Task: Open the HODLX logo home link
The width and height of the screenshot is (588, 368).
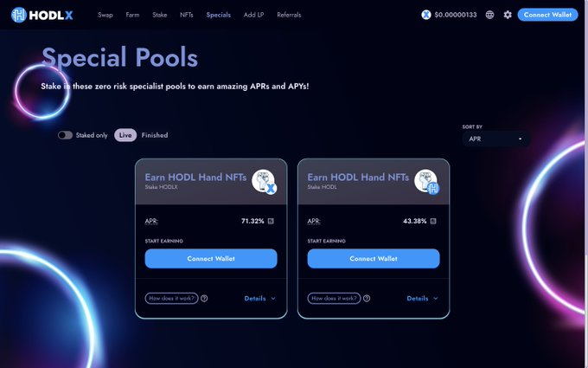Action: [x=42, y=15]
